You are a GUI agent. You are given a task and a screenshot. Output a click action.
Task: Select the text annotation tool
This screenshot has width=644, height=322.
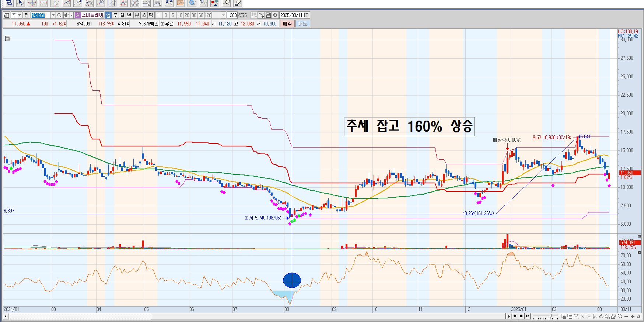[203, 3]
